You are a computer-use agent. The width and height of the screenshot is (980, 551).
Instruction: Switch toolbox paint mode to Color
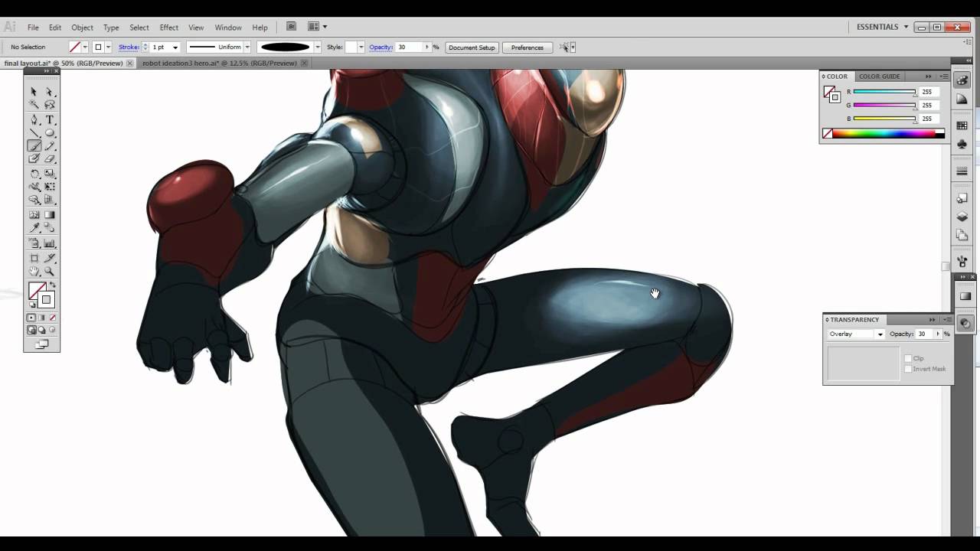click(x=31, y=318)
